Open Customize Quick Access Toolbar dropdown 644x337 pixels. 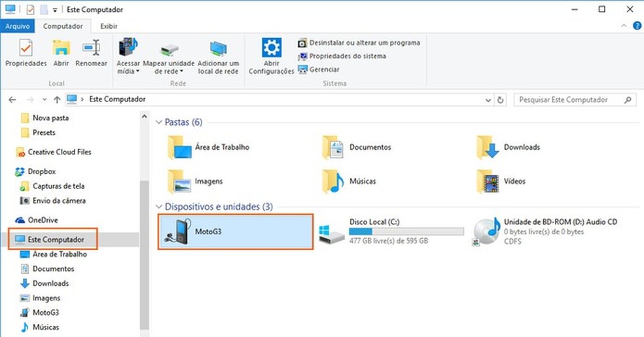coord(54,10)
